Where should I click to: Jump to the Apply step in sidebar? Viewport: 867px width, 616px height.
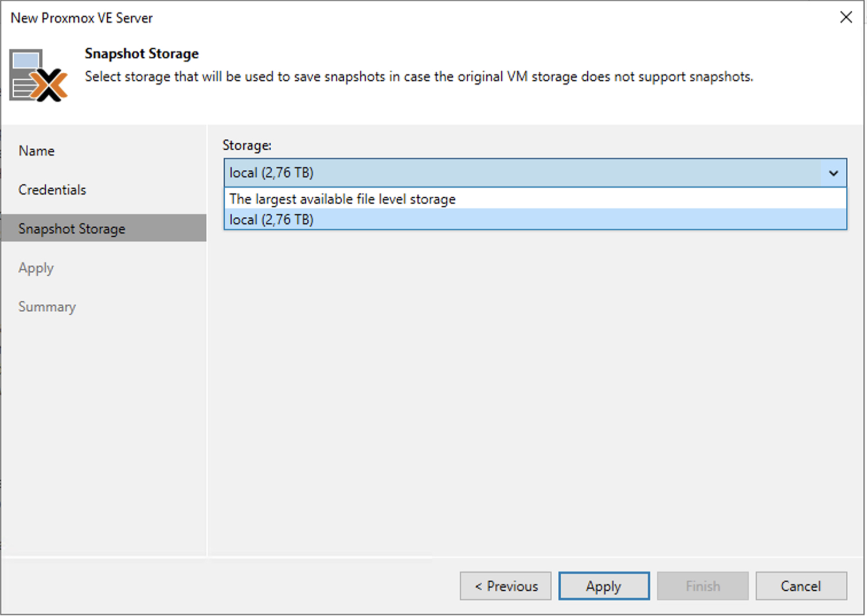36,268
